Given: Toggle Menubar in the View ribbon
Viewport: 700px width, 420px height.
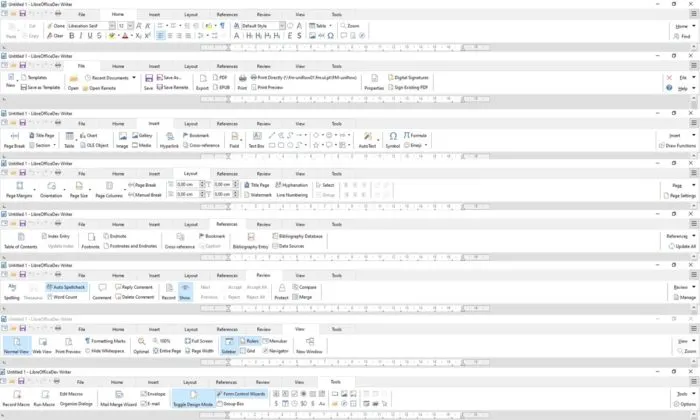Looking at the screenshot, I should [x=275, y=341].
